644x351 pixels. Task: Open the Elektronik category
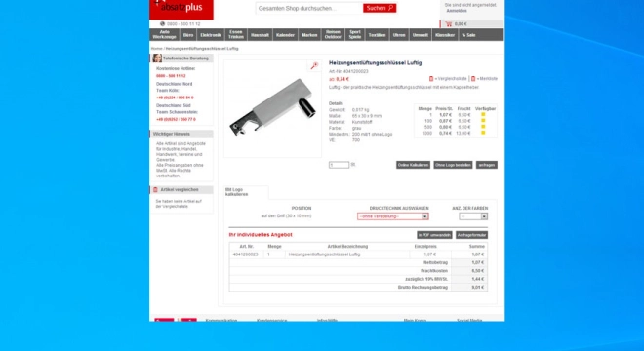211,35
